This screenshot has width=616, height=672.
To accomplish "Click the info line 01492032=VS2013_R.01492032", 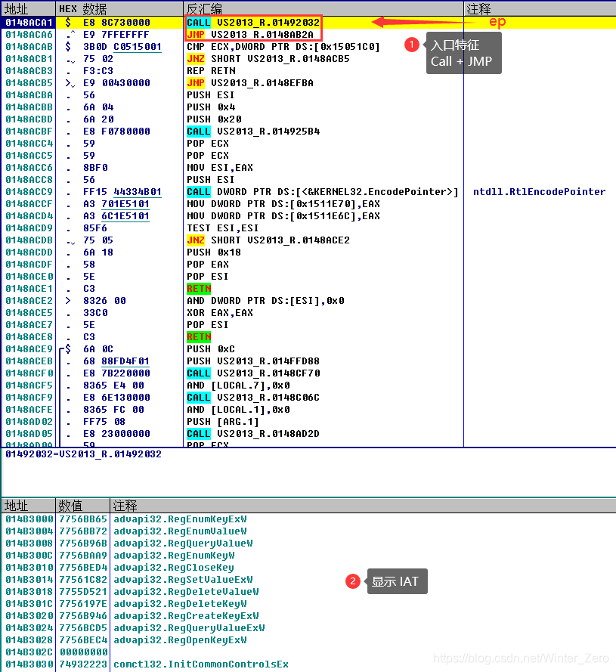I will [84, 454].
